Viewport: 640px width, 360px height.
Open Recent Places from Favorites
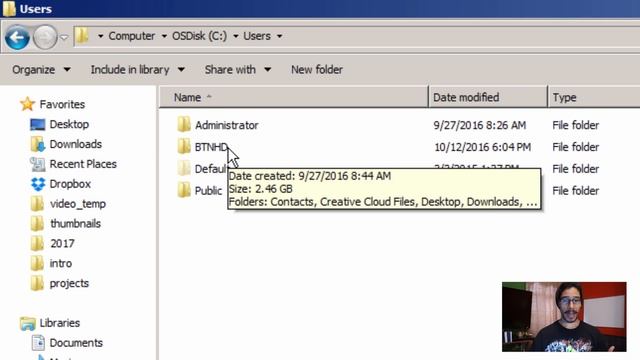tap(83, 164)
